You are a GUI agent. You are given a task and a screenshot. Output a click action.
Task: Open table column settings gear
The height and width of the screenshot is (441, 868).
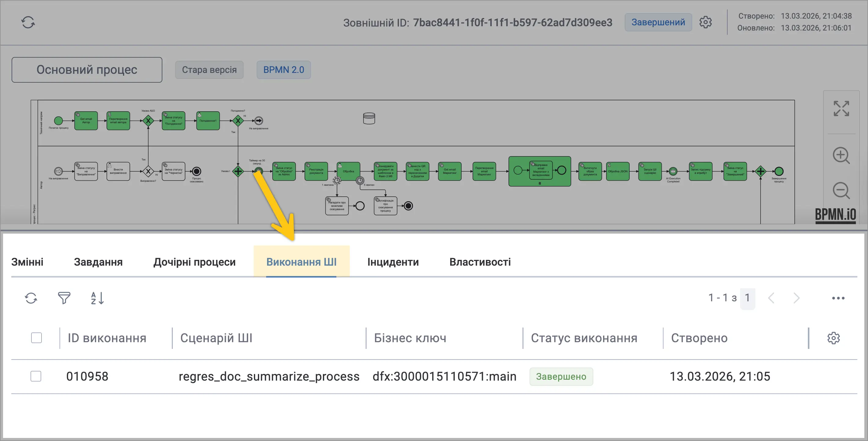[833, 338]
